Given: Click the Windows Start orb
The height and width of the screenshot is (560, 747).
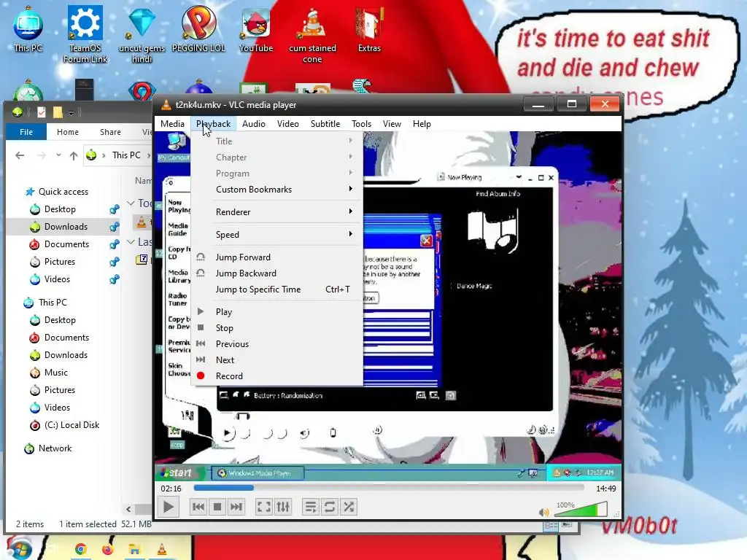Looking at the screenshot, I should [x=18, y=548].
